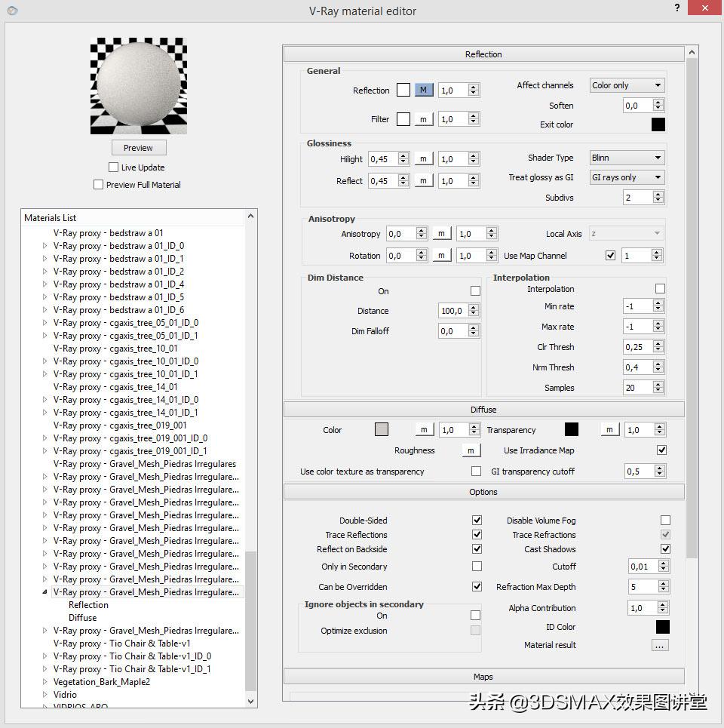Image resolution: width=724 pixels, height=728 pixels.
Task: Toggle the Double-Sided option
Action: pyautogui.click(x=477, y=521)
